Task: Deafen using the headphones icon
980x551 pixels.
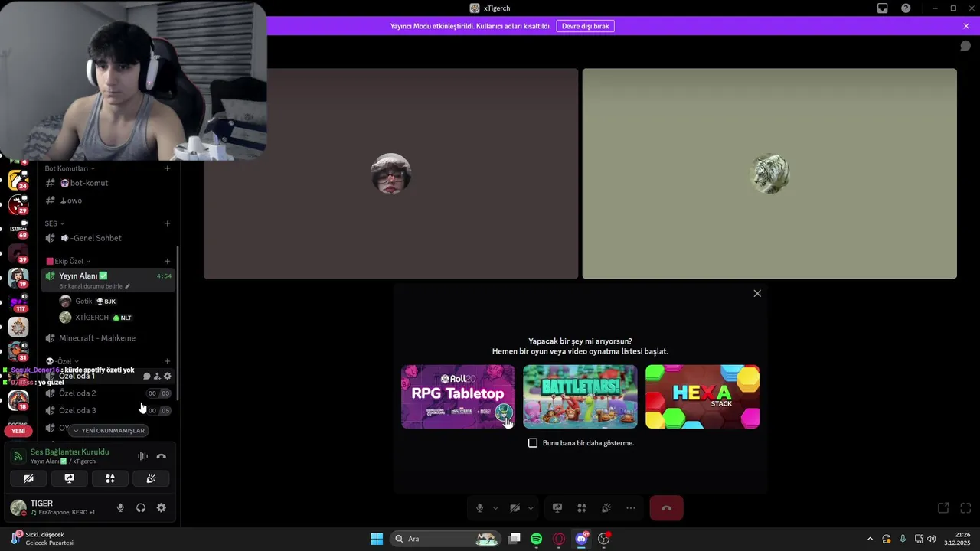Action: pyautogui.click(x=141, y=507)
